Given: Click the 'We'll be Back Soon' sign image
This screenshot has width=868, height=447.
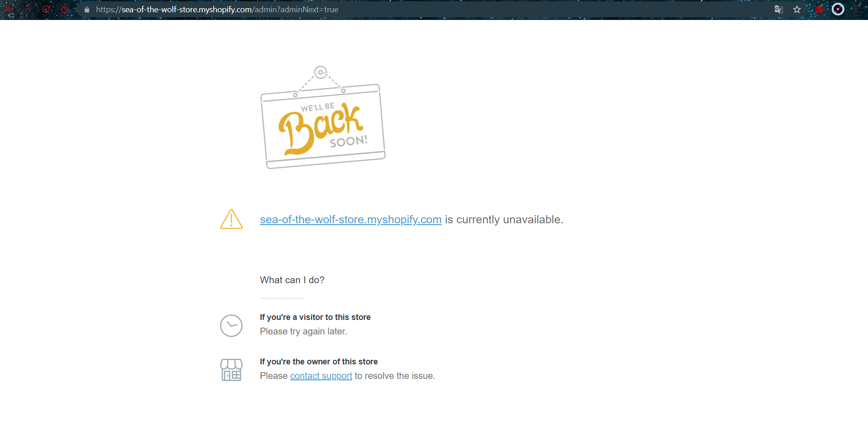Looking at the screenshot, I should pyautogui.click(x=323, y=118).
